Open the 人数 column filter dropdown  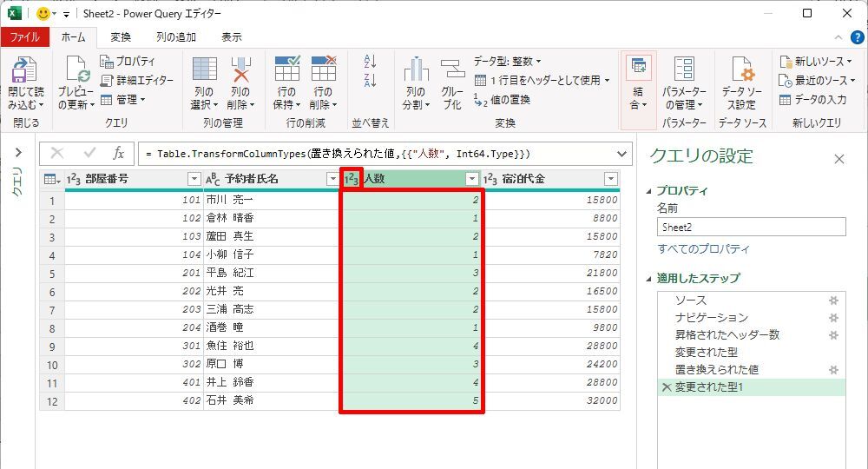[x=472, y=179]
